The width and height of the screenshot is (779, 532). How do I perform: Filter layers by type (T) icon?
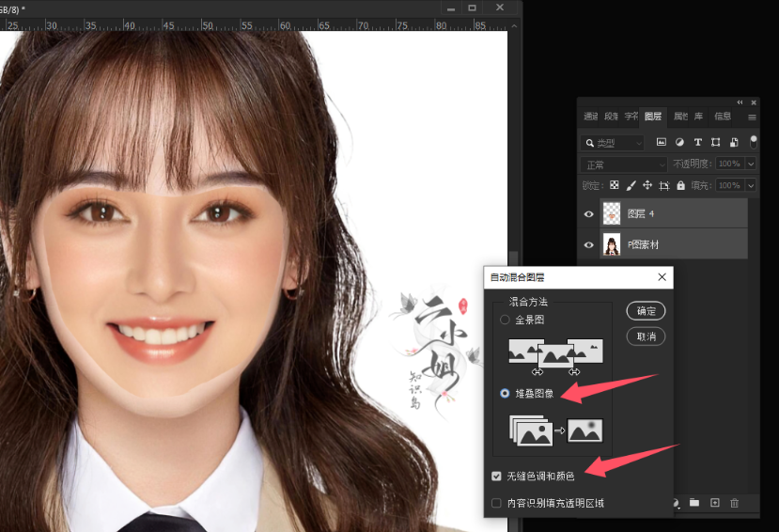click(x=698, y=142)
